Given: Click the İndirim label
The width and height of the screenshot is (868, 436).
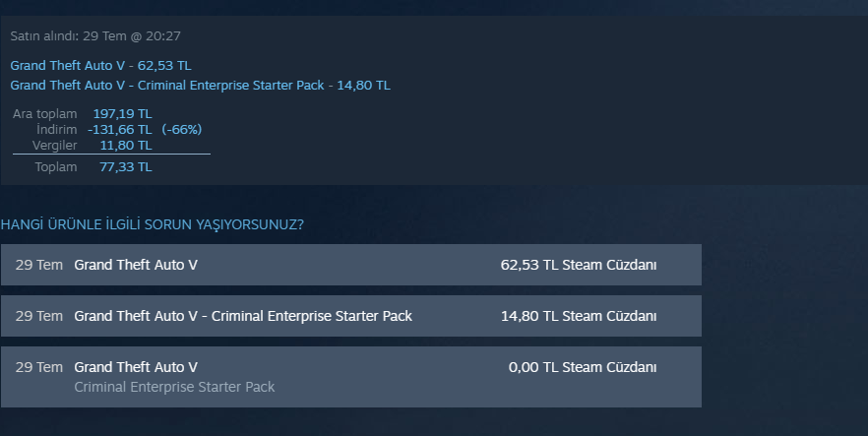Looking at the screenshot, I should 56,130.
